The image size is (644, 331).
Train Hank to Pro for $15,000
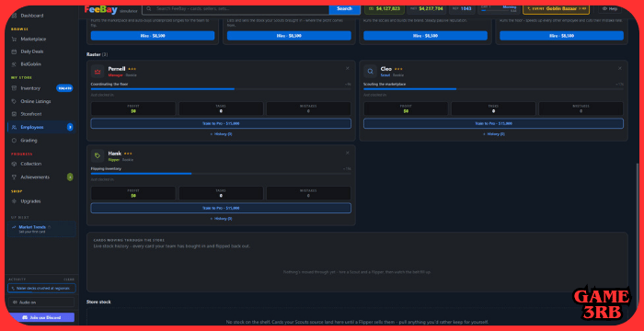tap(221, 208)
